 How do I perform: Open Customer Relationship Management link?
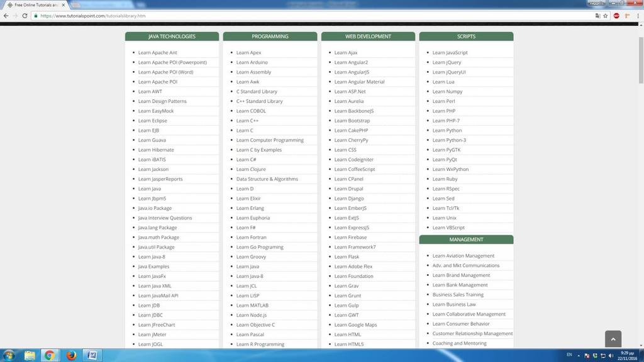[x=472, y=334]
